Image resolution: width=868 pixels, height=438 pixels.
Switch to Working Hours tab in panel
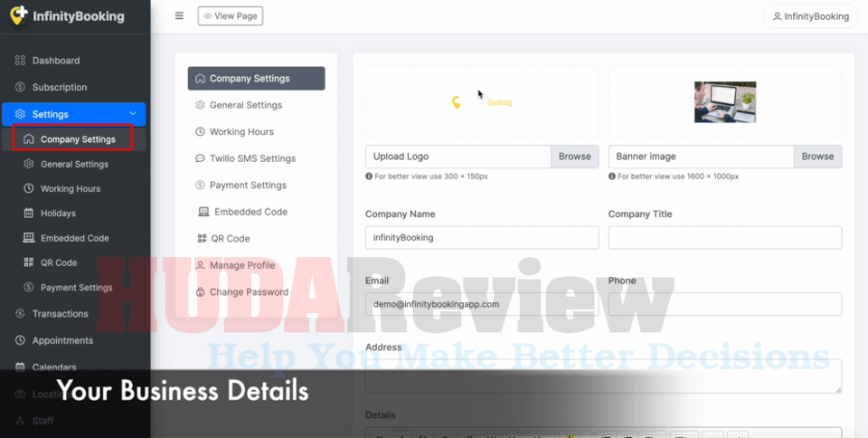point(256,132)
